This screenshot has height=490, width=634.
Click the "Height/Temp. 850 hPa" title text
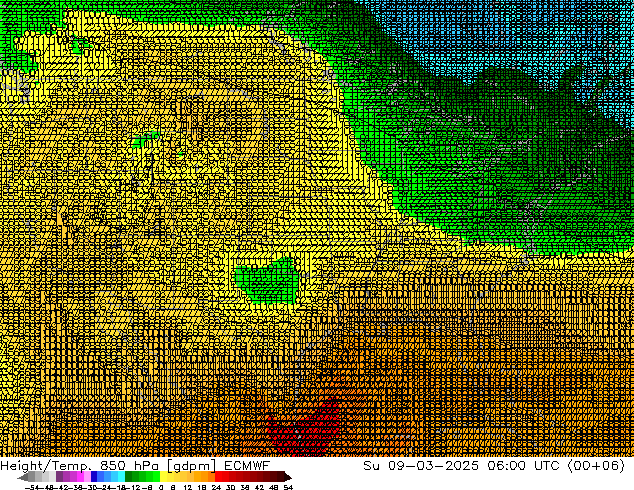(79, 466)
